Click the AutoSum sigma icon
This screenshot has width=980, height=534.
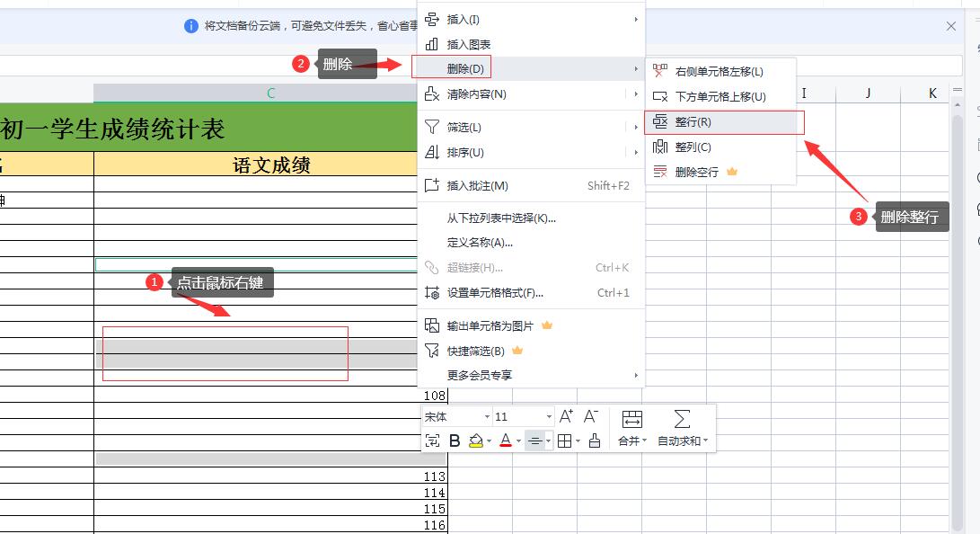coord(682,419)
